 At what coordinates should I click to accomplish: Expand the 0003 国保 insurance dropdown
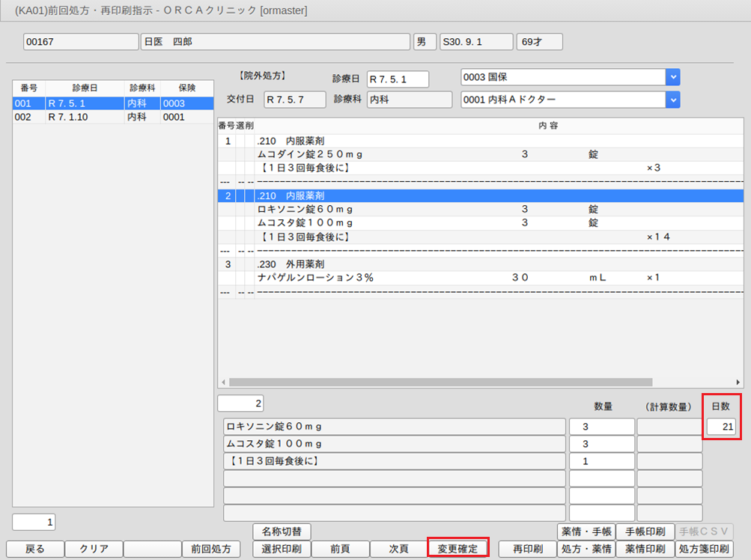(x=673, y=77)
